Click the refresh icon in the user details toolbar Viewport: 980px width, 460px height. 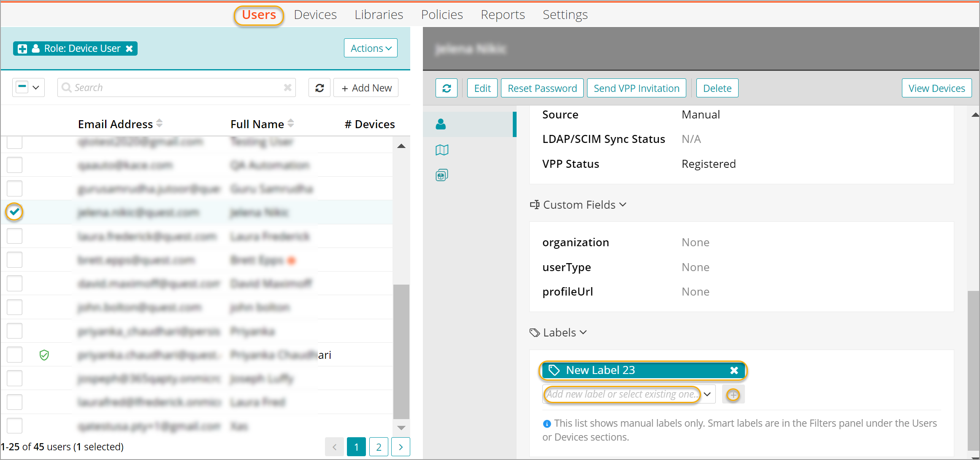point(447,88)
